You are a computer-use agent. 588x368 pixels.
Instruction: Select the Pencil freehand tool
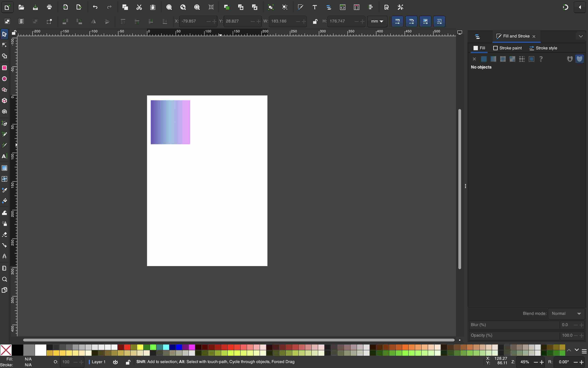pyautogui.click(x=4, y=134)
